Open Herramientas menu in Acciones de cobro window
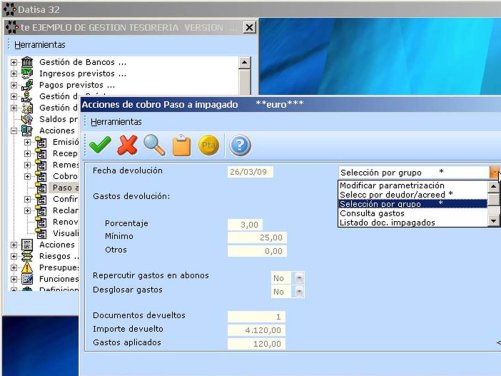 click(x=116, y=122)
